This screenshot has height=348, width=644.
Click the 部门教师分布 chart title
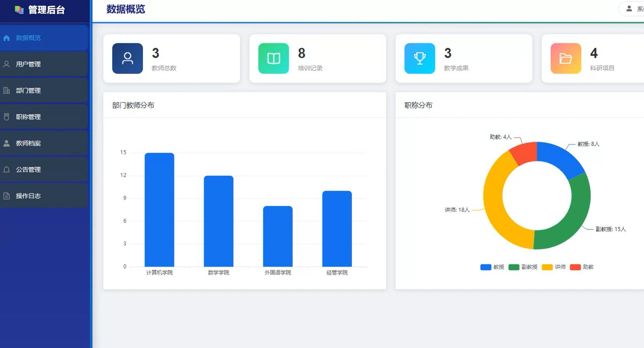click(133, 105)
